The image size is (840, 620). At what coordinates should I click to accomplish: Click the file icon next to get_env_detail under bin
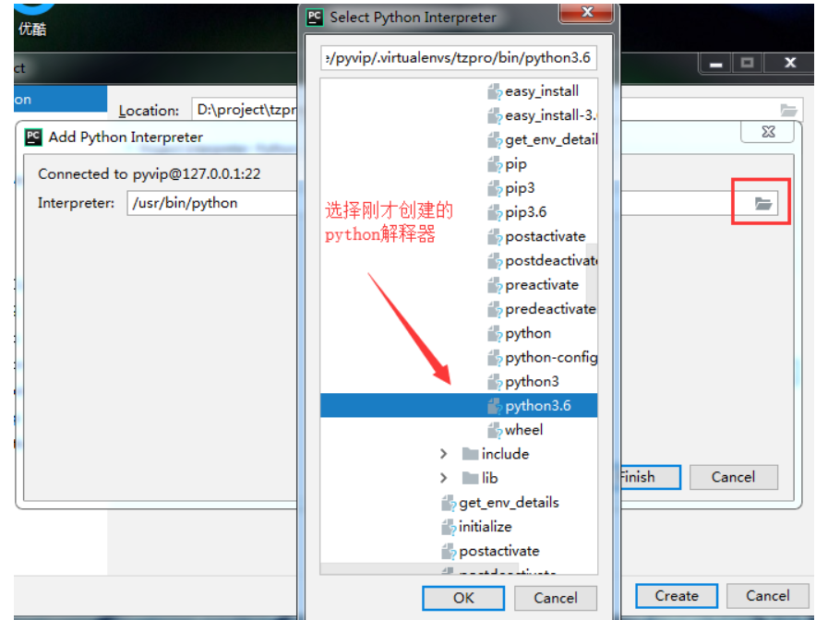[x=495, y=140]
